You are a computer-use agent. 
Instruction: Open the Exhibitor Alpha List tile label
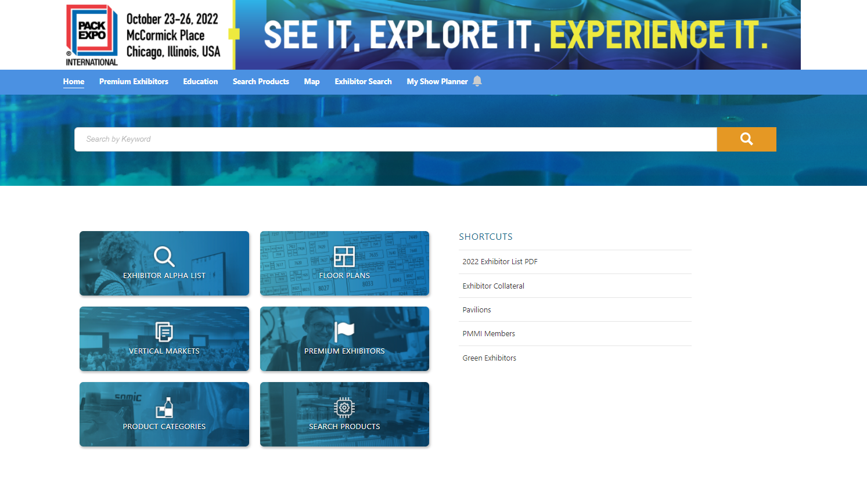pyautogui.click(x=164, y=276)
